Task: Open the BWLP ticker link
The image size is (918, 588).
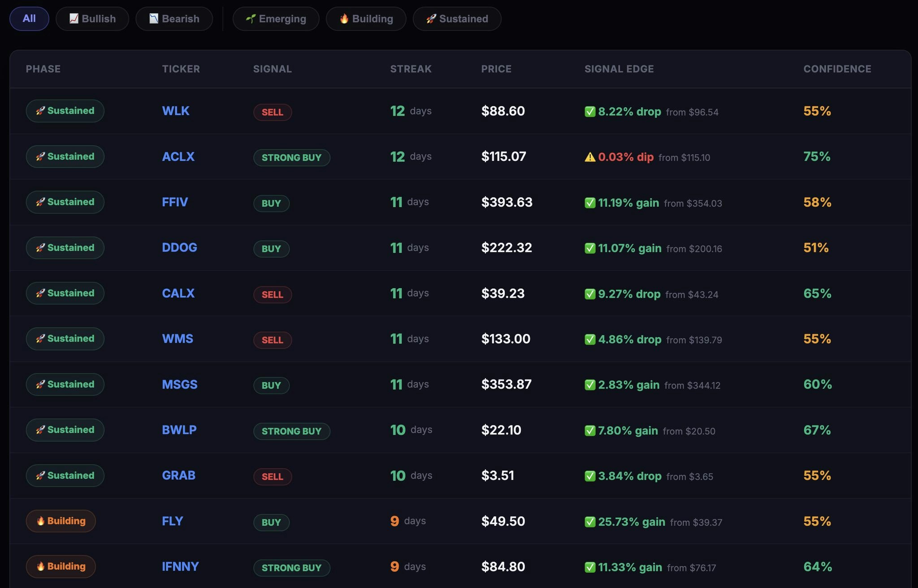Action: click(x=179, y=430)
